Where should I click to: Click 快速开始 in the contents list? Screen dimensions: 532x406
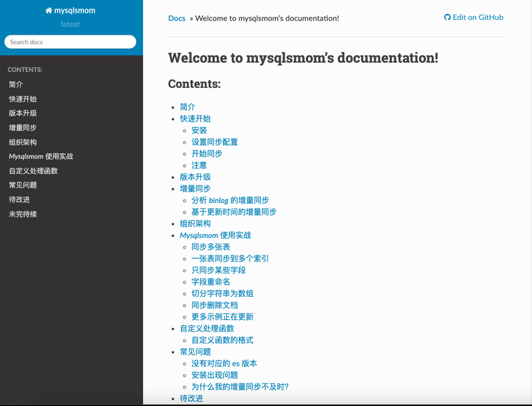click(x=195, y=118)
